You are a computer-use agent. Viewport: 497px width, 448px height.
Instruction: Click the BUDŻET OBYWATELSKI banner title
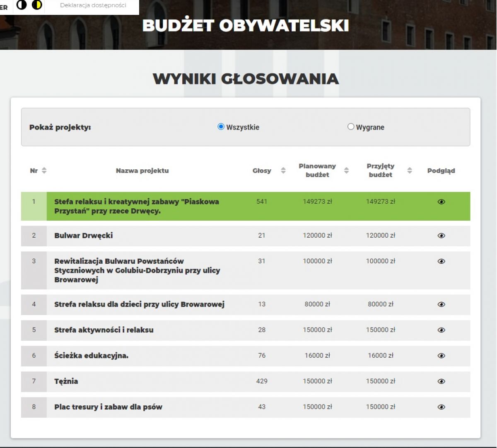[246, 26]
